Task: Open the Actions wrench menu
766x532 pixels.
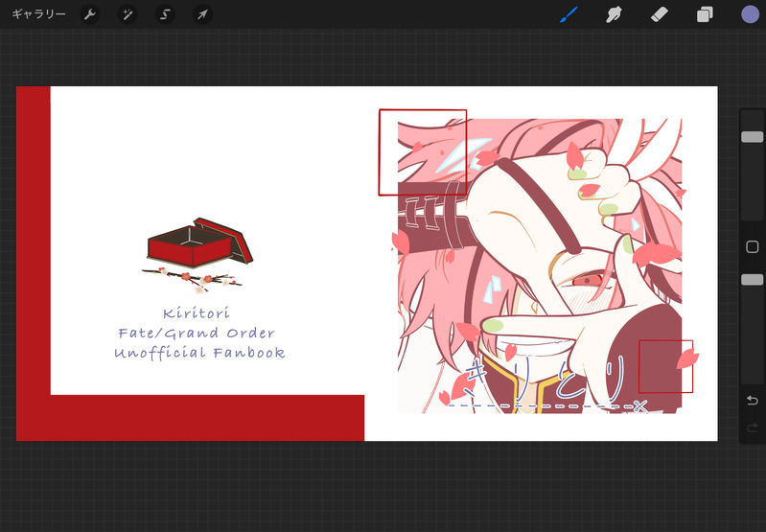Action: pos(90,14)
